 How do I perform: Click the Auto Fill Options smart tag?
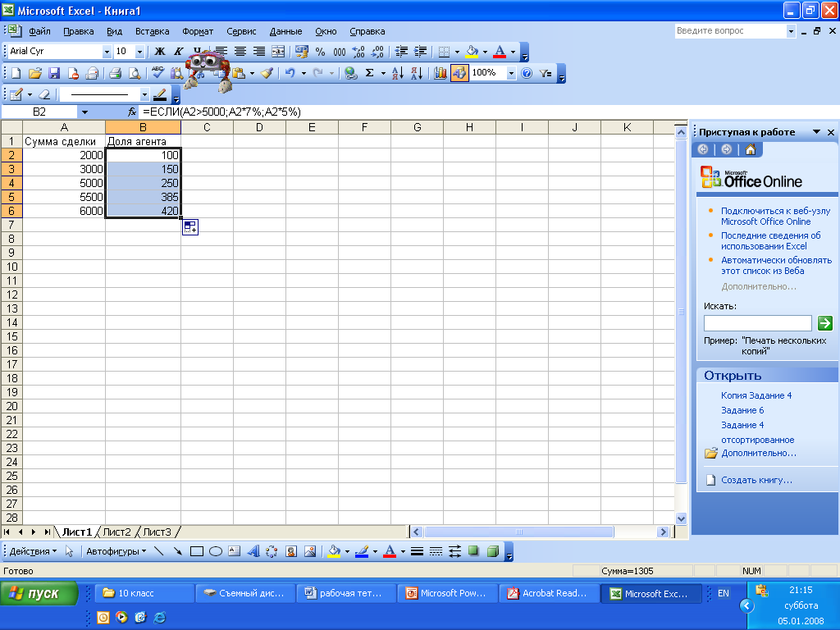190,227
